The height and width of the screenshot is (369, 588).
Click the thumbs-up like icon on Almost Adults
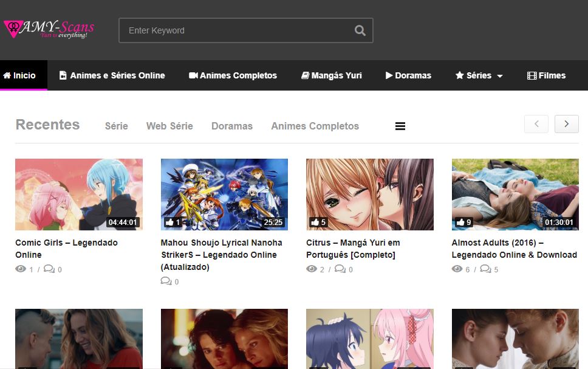click(x=460, y=222)
